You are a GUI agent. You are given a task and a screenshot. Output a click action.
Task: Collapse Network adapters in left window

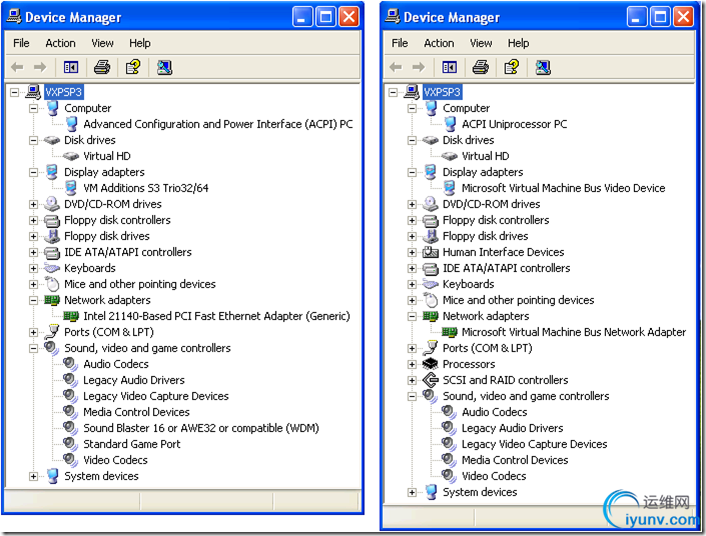tap(33, 300)
